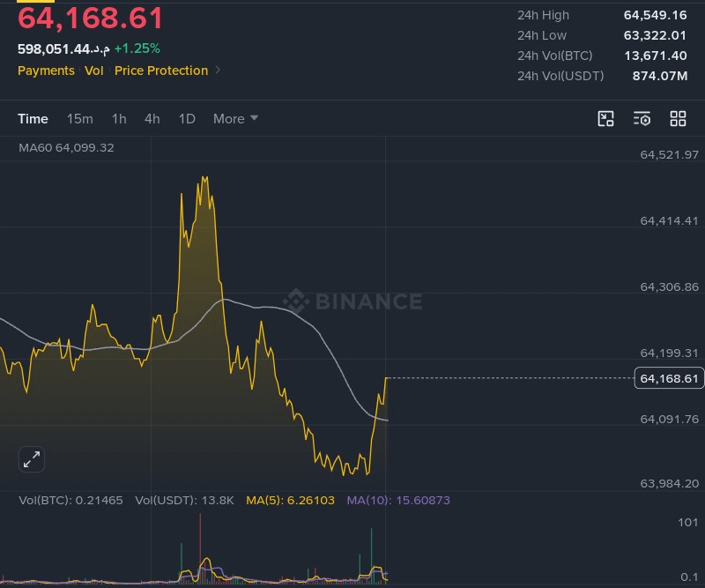Click the 24h Low label
Viewport: 705px width, 588px height.
542,35
